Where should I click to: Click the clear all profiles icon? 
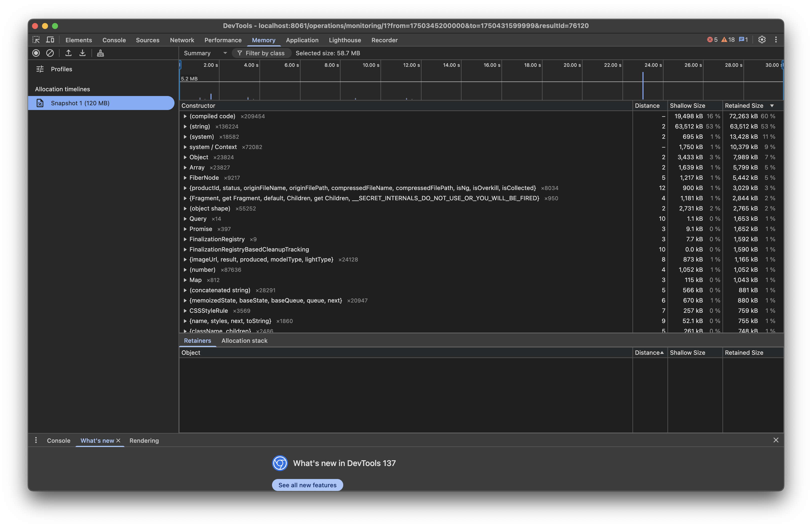click(50, 53)
